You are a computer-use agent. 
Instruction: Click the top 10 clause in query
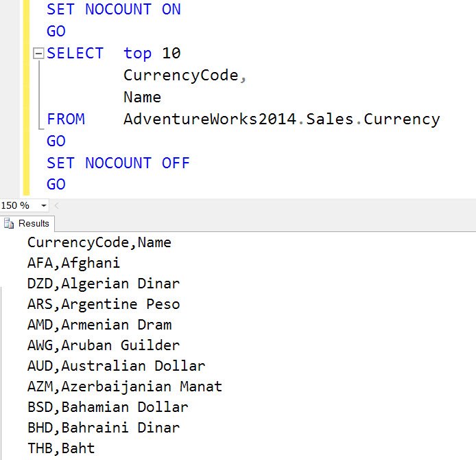point(152,54)
